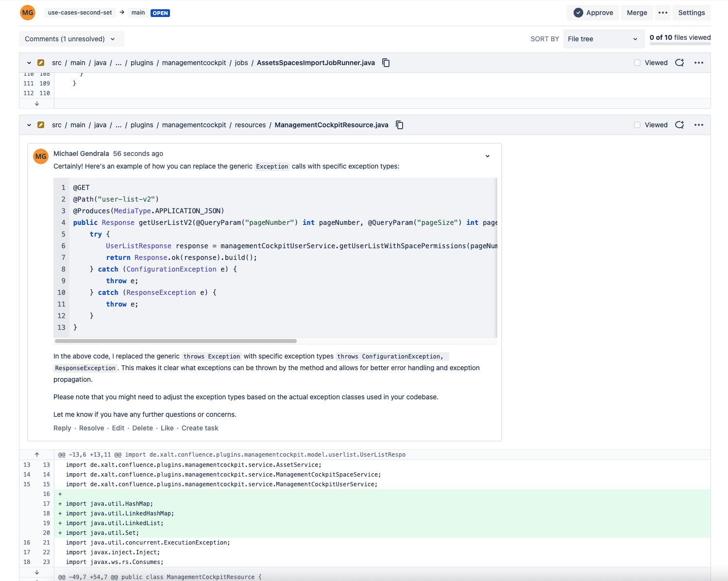Open more options for AssetsSpacesImportJobRunner.java
The width and height of the screenshot is (728, 581).
tap(699, 63)
